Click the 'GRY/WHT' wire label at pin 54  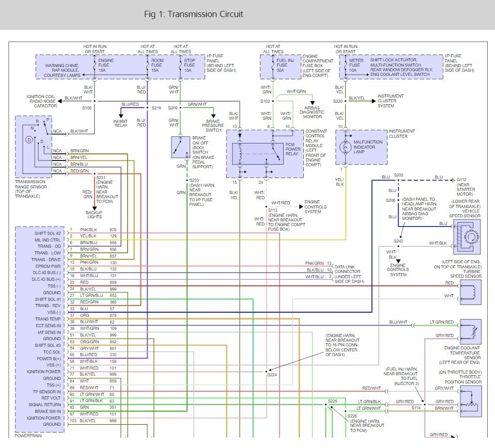coord(89,348)
